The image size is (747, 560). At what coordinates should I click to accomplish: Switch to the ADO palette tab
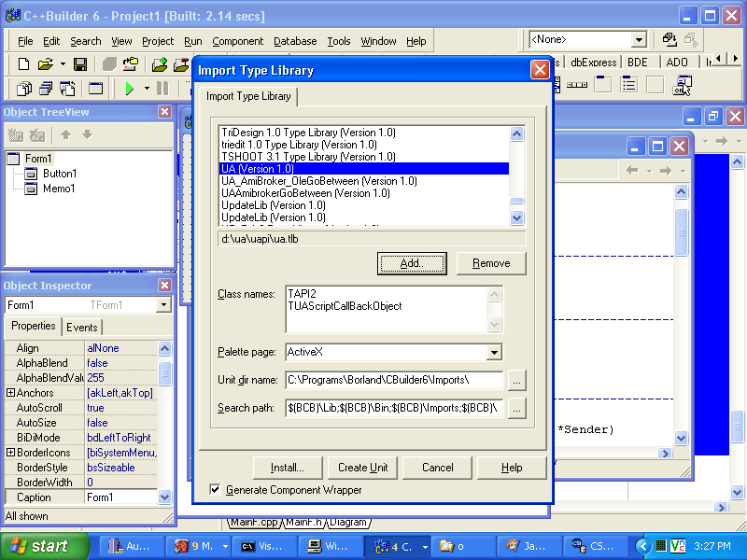(x=676, y=62)
